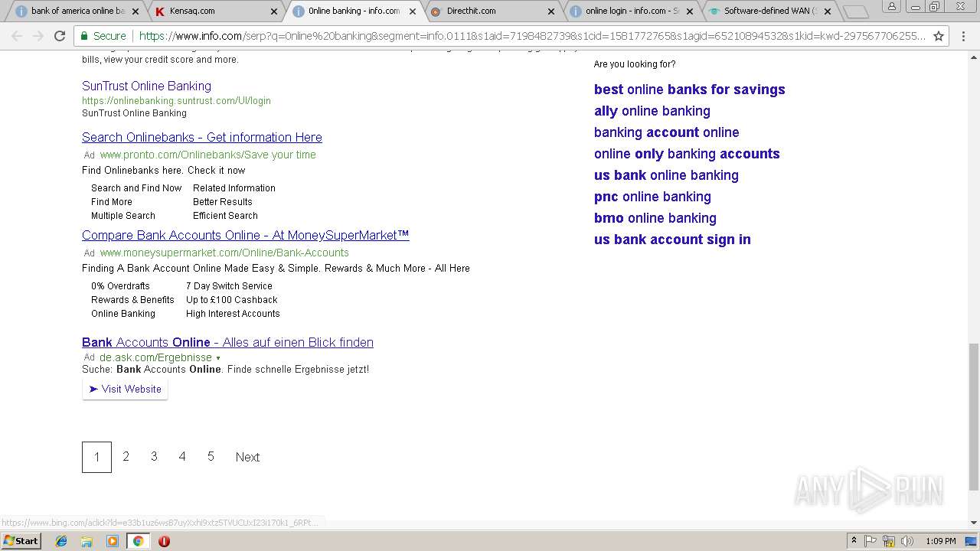The height and width of the screenshot is (551, 980).
Task: Open a new tab with the new-tab button
Action: 855,11
